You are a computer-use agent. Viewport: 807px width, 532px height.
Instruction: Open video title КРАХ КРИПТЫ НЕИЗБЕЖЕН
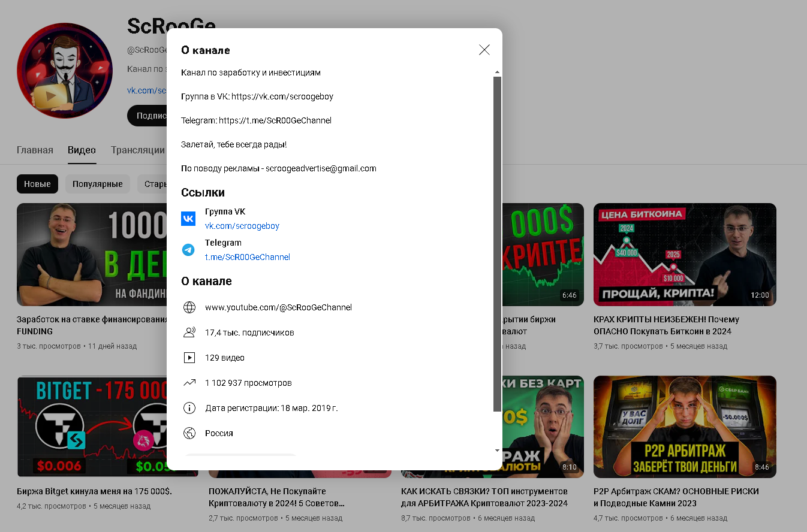tap(666, 325)
